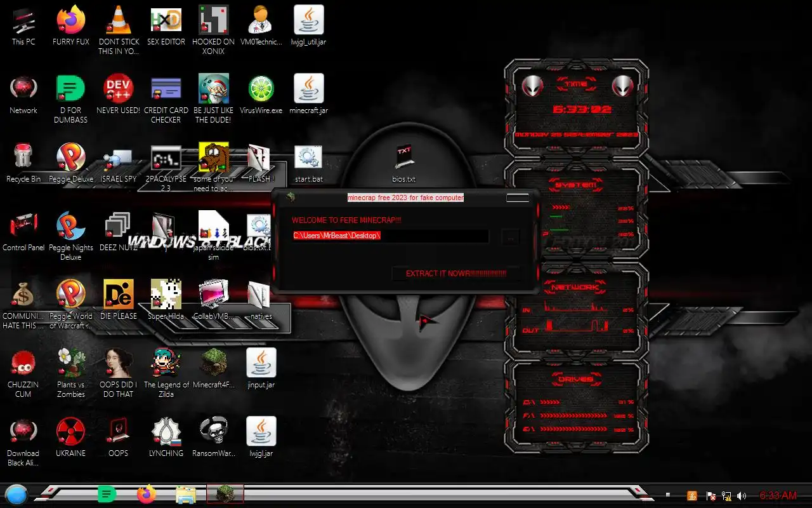
Task: Open the UKRAINE radiation symbol shortcut
Action: pyautogui.click(x=71, y=437)
